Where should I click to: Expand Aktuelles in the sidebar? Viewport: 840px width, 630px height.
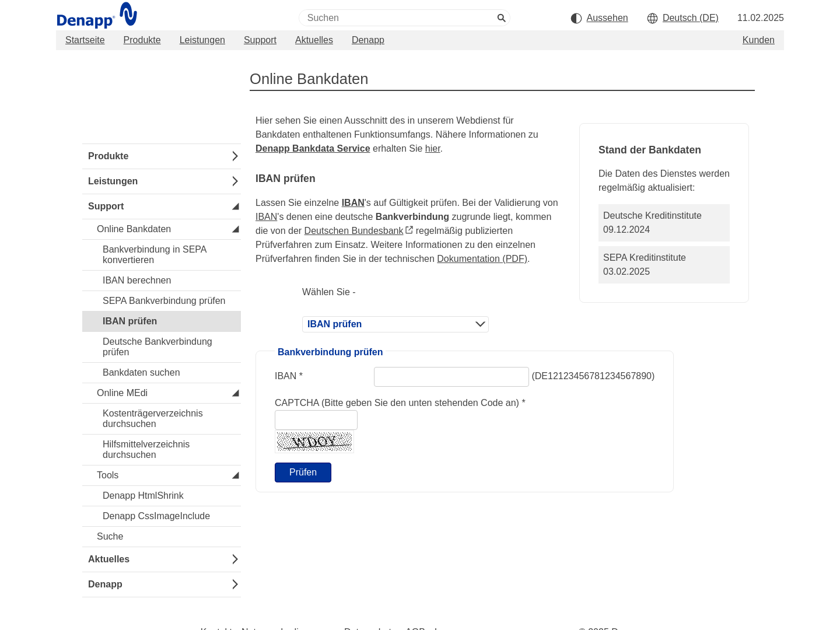[x=235, y=559]
